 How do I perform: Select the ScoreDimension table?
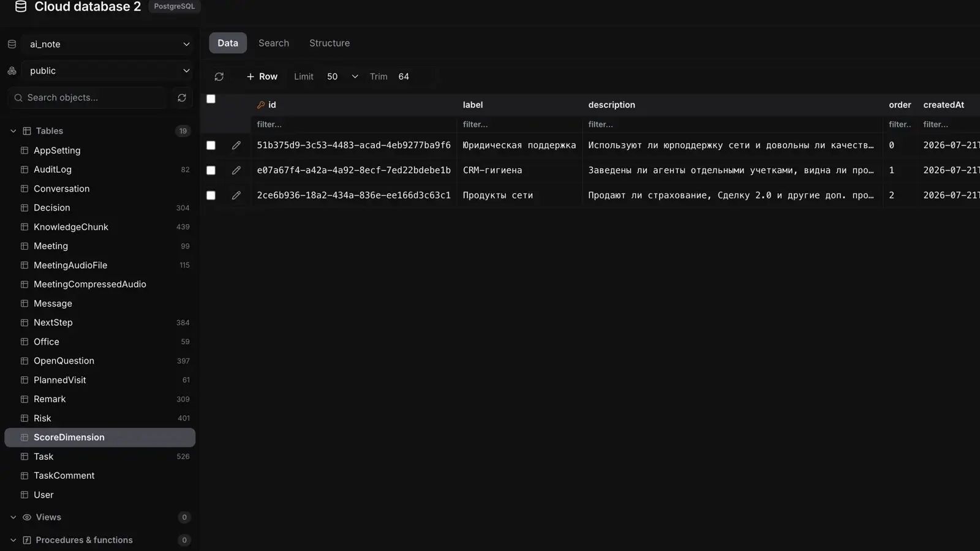[100, 437]
